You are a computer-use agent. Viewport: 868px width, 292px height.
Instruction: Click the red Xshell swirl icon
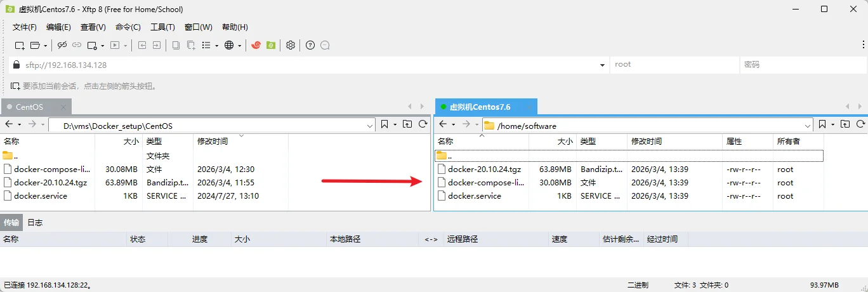point(256,45)
